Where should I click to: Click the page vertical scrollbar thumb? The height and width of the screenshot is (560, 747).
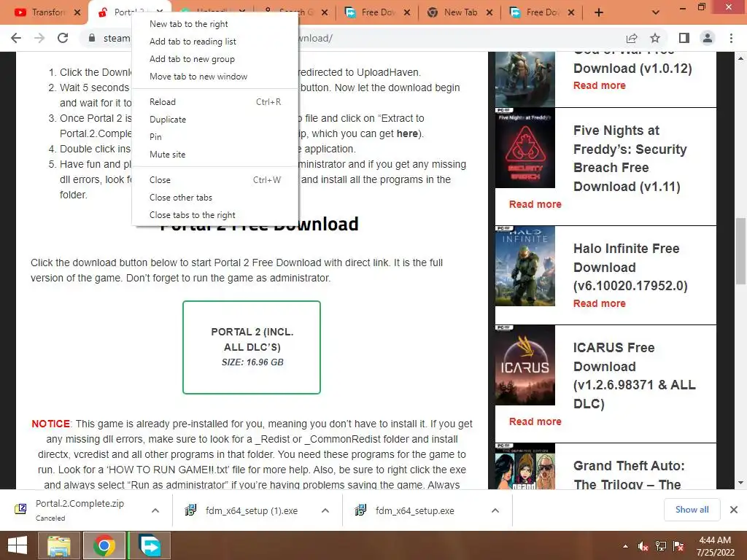[741, 251]
